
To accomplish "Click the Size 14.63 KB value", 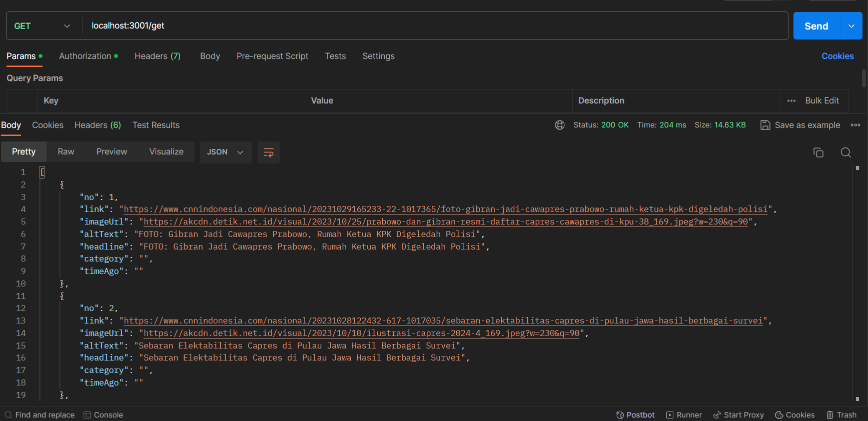I will [x=730, y=125].
